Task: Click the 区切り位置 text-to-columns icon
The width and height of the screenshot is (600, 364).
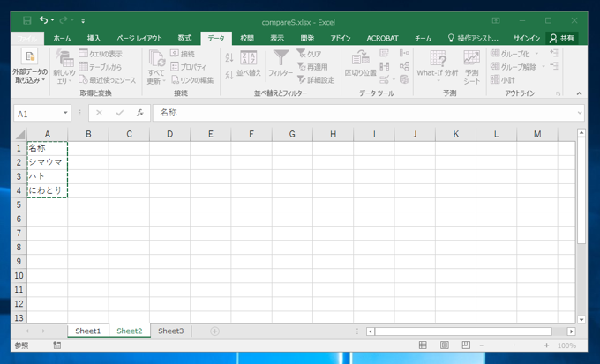Action: [x=361, y=58]
